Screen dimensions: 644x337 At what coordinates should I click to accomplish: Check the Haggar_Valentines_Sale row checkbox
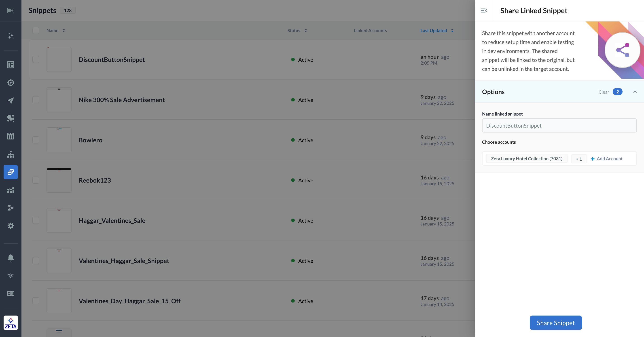tap(36, 220)
